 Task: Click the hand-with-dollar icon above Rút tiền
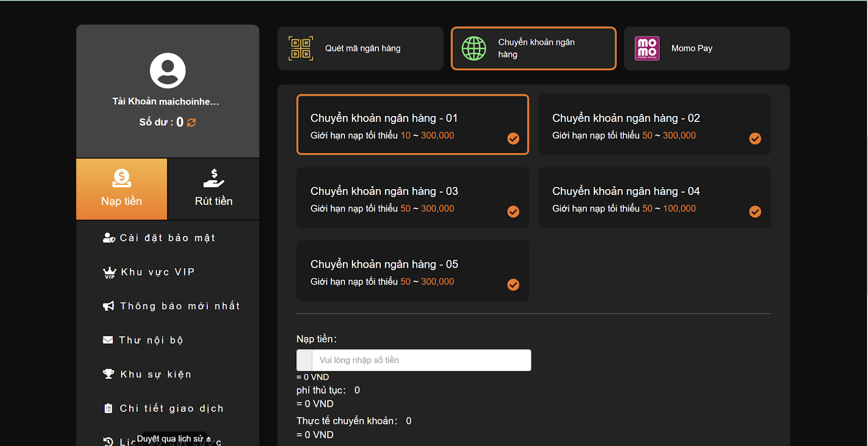214,178
